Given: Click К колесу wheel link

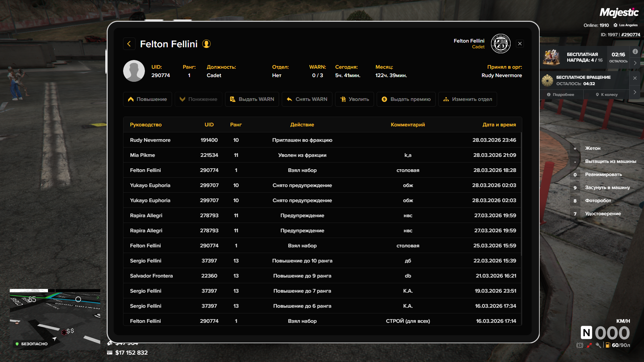Looking at the screenshot, I should tap(606, 95).
